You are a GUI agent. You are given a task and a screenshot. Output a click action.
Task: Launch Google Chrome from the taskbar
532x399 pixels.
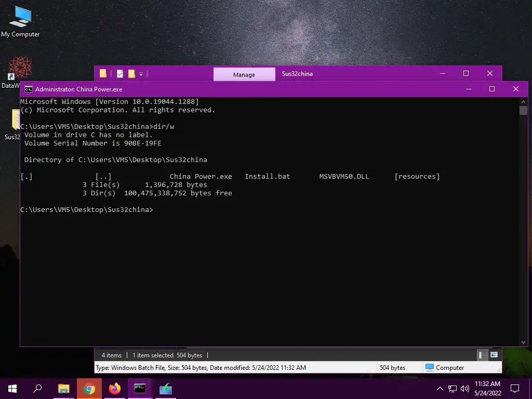89,389
